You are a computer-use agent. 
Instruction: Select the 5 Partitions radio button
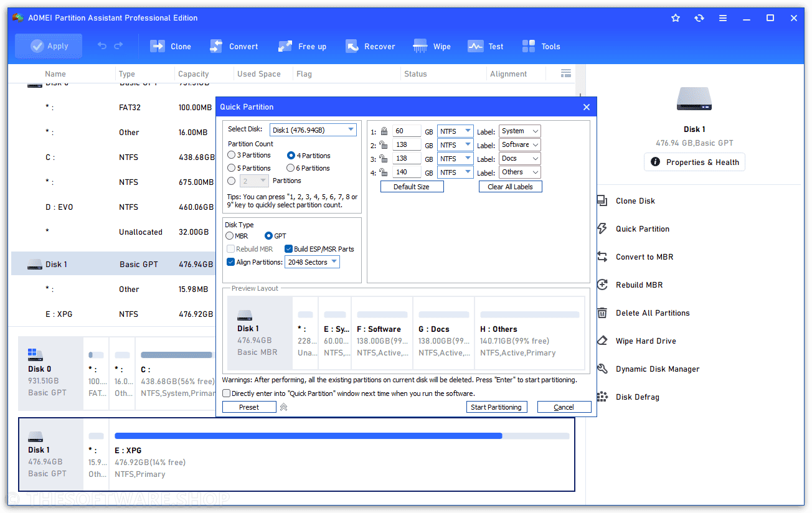tap(232, 168)
